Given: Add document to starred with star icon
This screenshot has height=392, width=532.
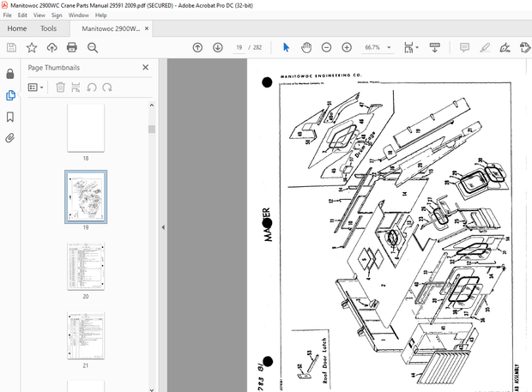Looking at the screenshot, I should (x=32, y=47).
